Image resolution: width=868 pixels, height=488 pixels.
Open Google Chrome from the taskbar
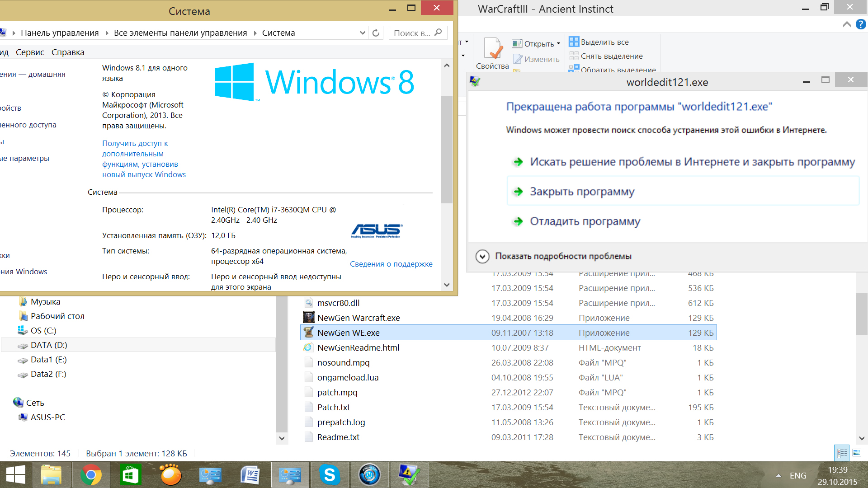pyautogui.click(x=91, y=475)
